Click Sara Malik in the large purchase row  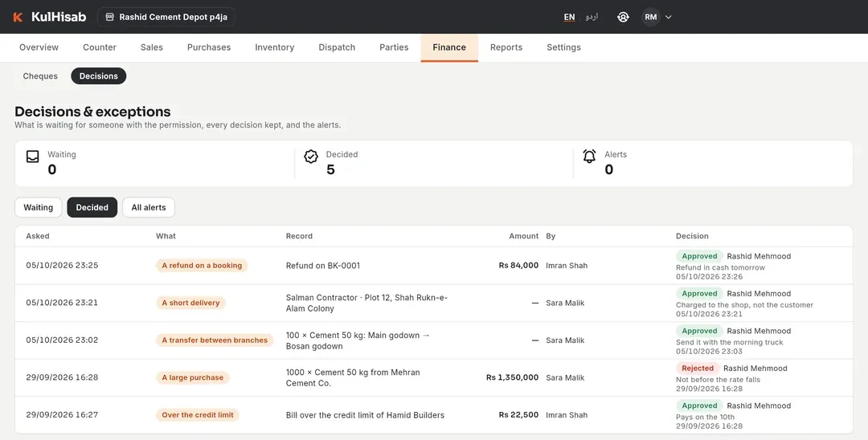(x=565, y=377)
